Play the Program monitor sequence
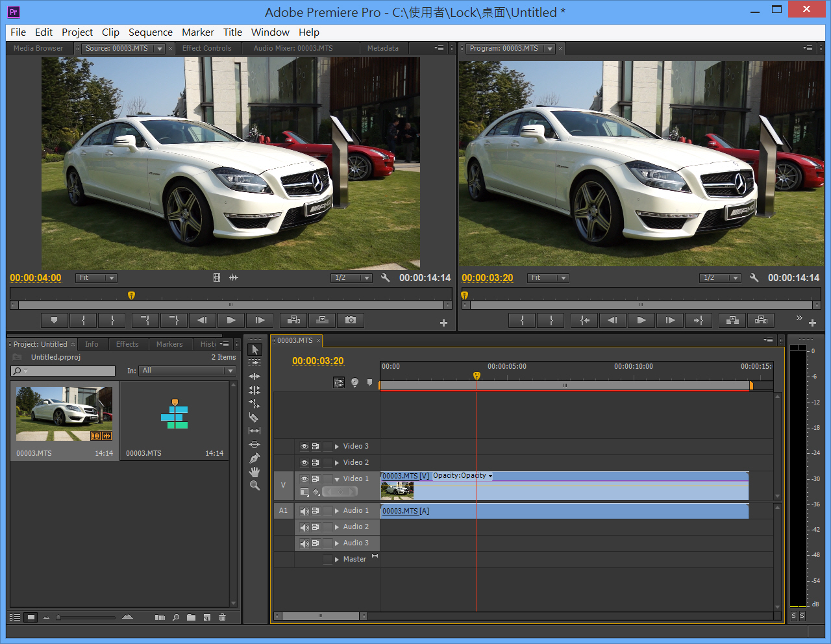This screenshot has height=644, width=831. coord(641,320)
